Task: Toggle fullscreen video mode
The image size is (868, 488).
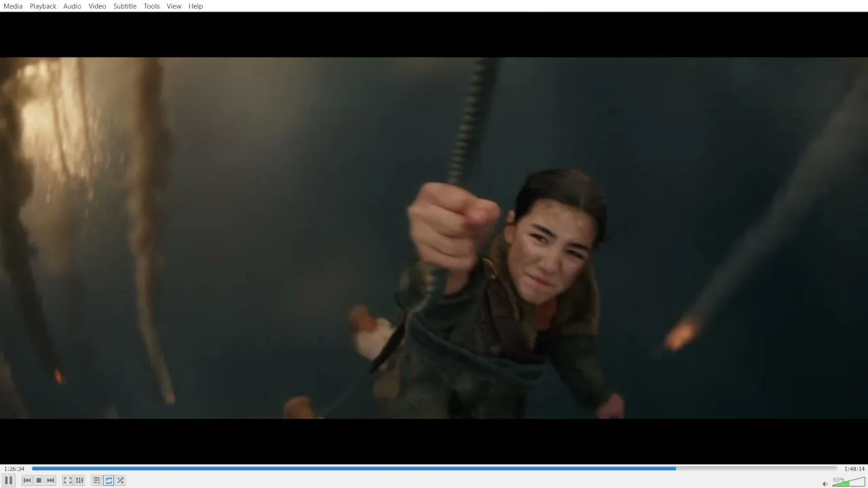Action: [68, 481]
